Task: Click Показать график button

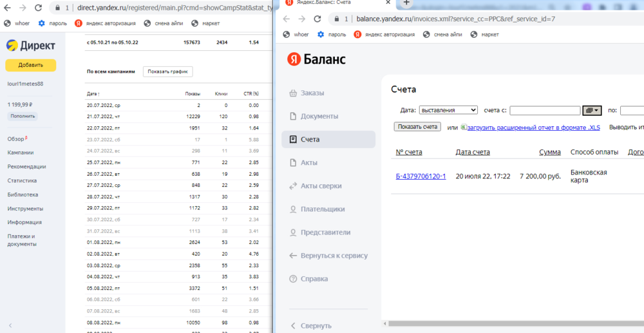Action: click(167, 71)
